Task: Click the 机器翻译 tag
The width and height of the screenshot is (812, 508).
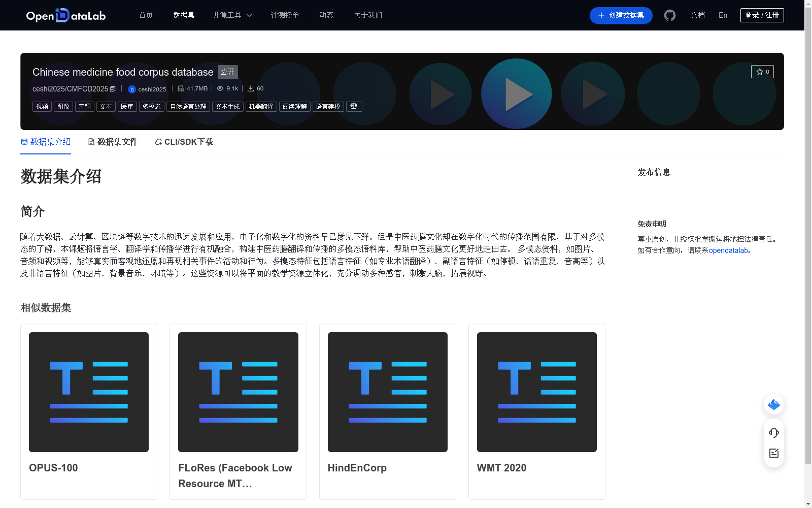Action: (x=261, y=106)
